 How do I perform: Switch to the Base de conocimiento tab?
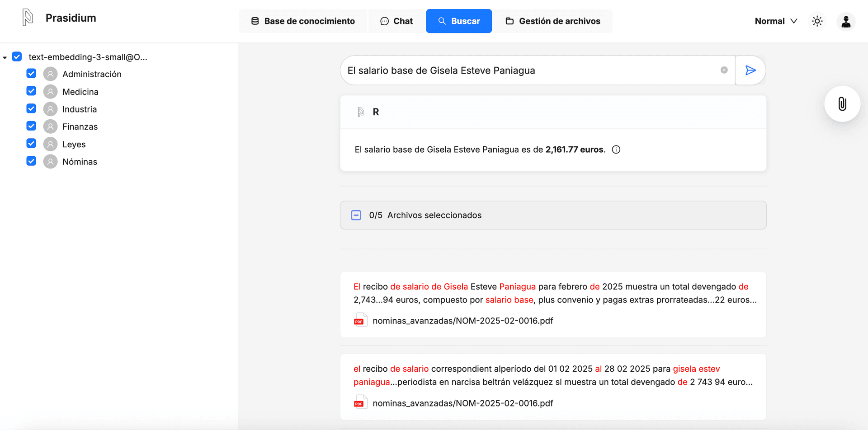tap(303, 21)
